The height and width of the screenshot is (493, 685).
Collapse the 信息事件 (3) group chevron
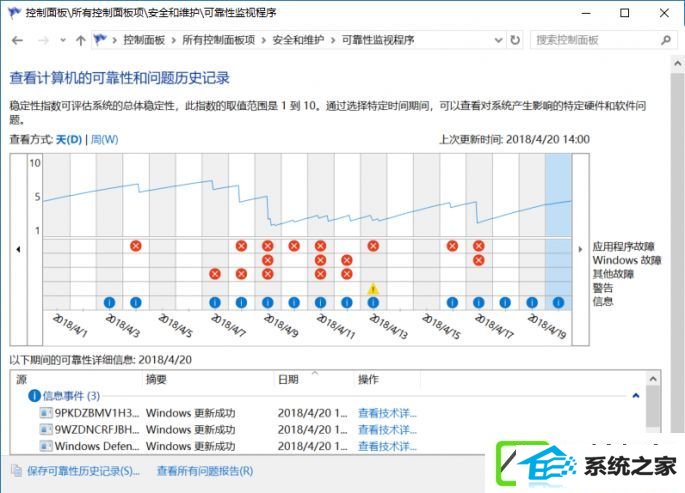(636, 396)
